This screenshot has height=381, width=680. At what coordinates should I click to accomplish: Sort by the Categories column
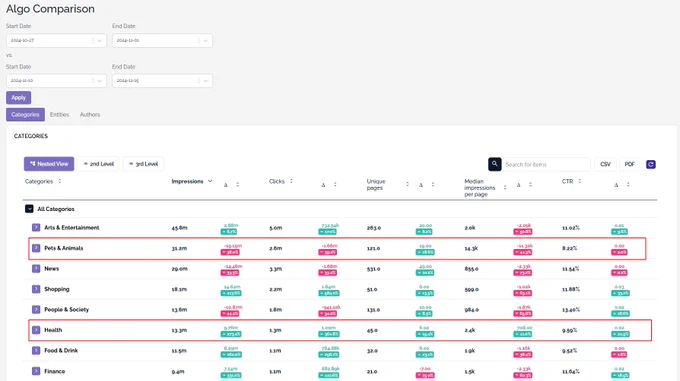[x=59, y=181]
